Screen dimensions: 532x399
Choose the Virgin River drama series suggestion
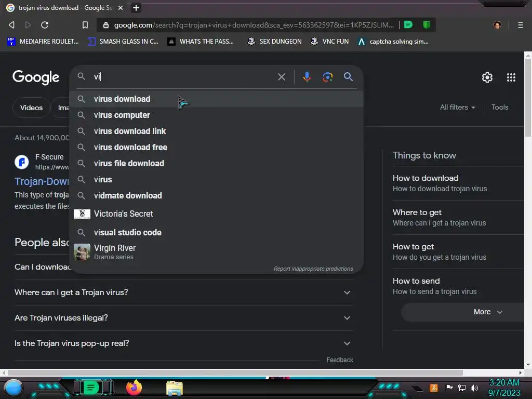point(217,252)
